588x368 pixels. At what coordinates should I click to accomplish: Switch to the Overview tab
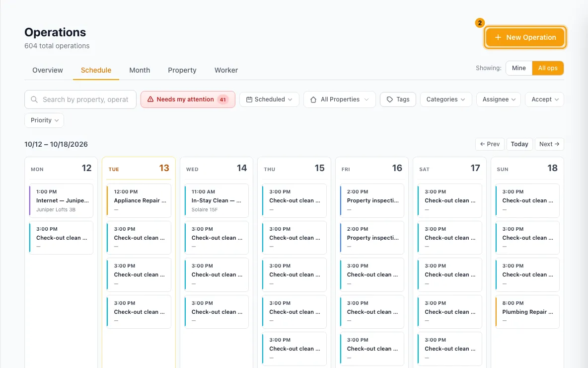[x=48, y=70]
